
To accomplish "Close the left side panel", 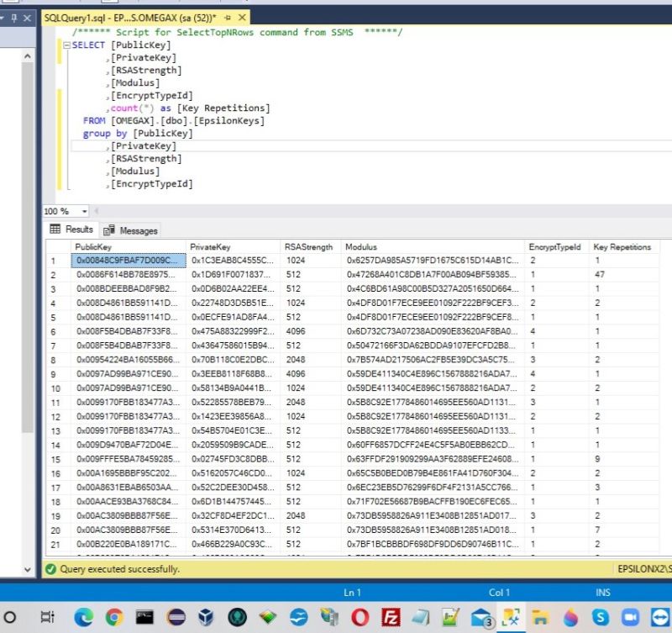I will 27,18.
